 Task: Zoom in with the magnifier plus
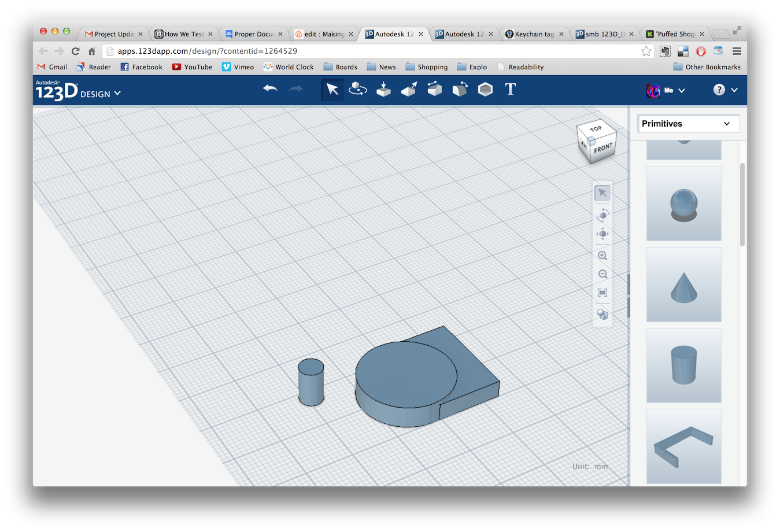click(602, 256)
